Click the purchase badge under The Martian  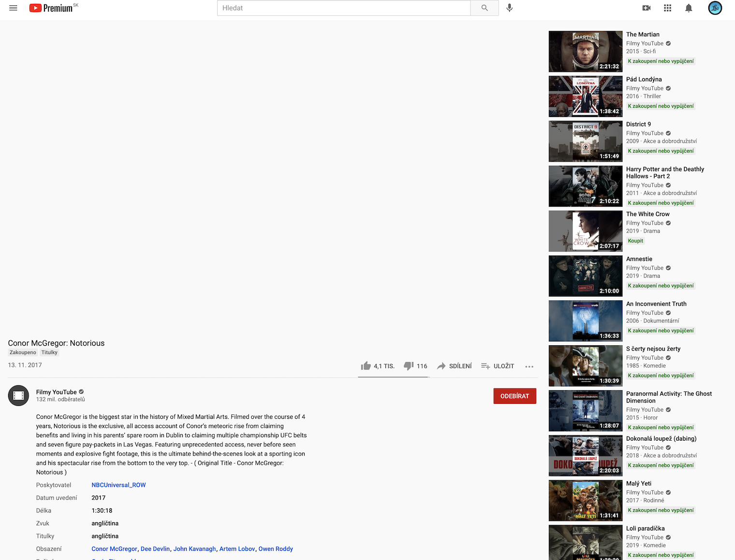coord(661,61)
